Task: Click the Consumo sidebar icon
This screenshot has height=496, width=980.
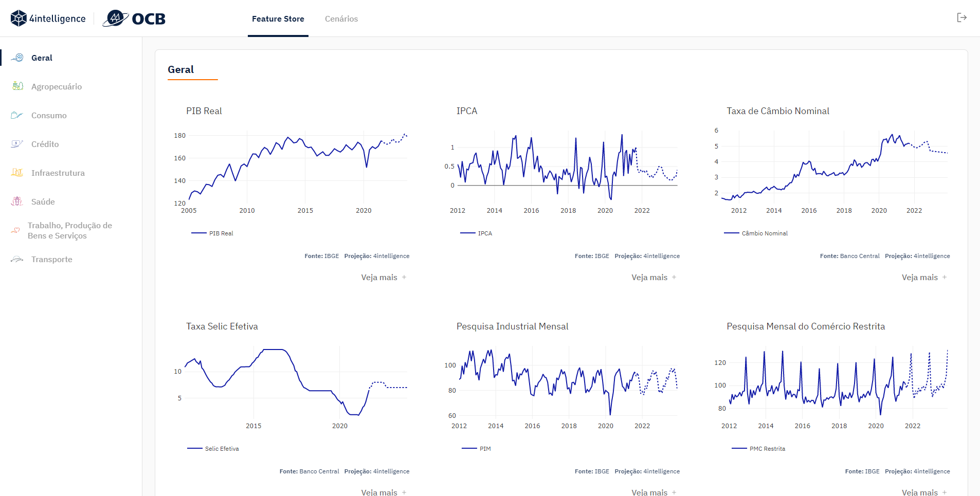Action: (17, 115)
